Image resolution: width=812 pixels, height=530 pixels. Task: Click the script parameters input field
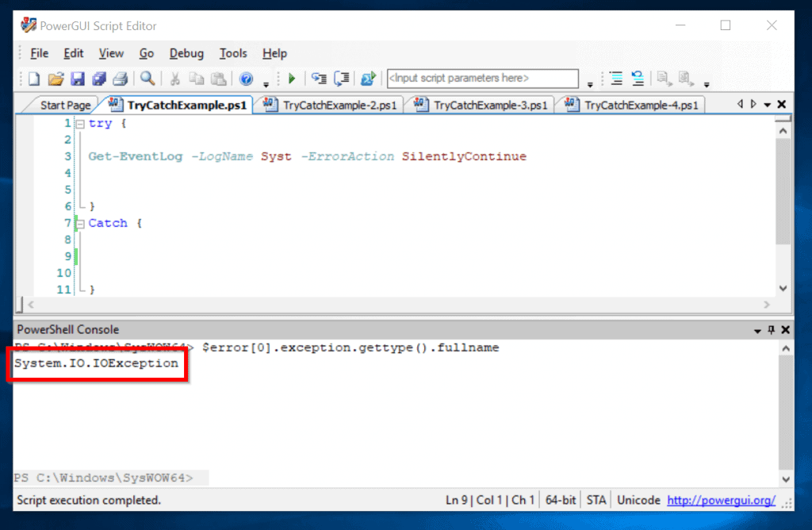[482, 79]
